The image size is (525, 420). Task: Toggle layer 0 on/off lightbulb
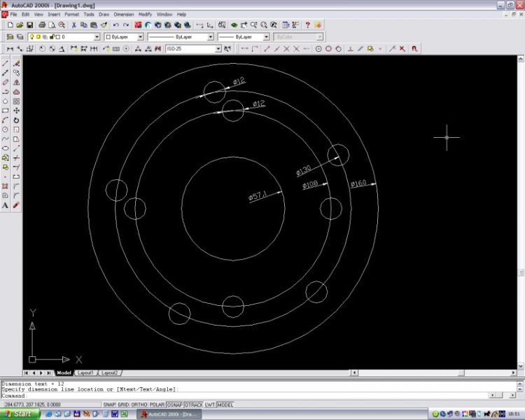pos(32,37)
